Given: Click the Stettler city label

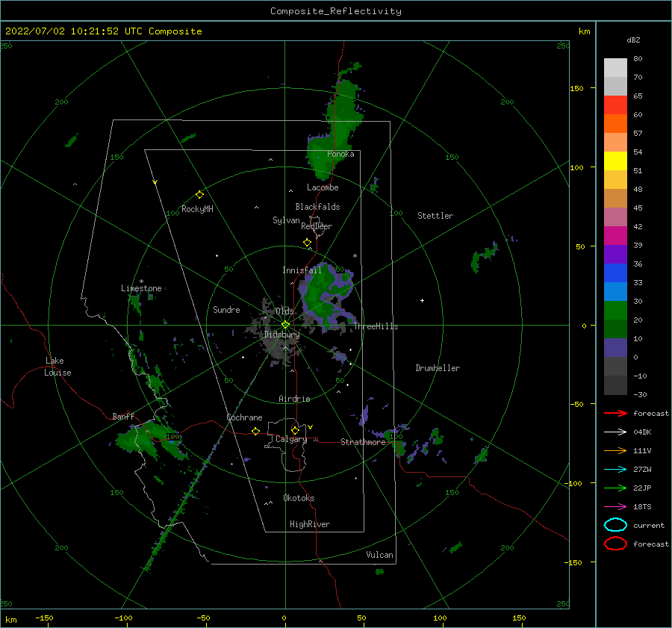Looking at the screenshot, I should click(435, 216).
